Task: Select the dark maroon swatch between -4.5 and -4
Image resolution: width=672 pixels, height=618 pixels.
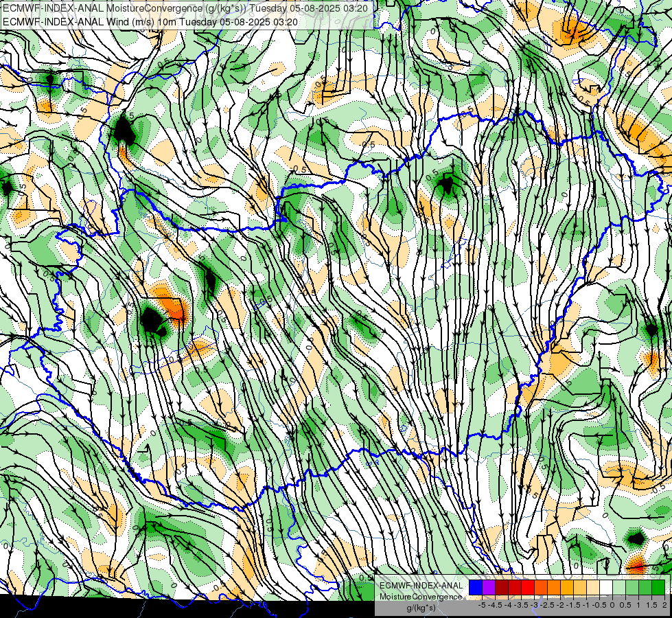Action: (x=502, y=587)
